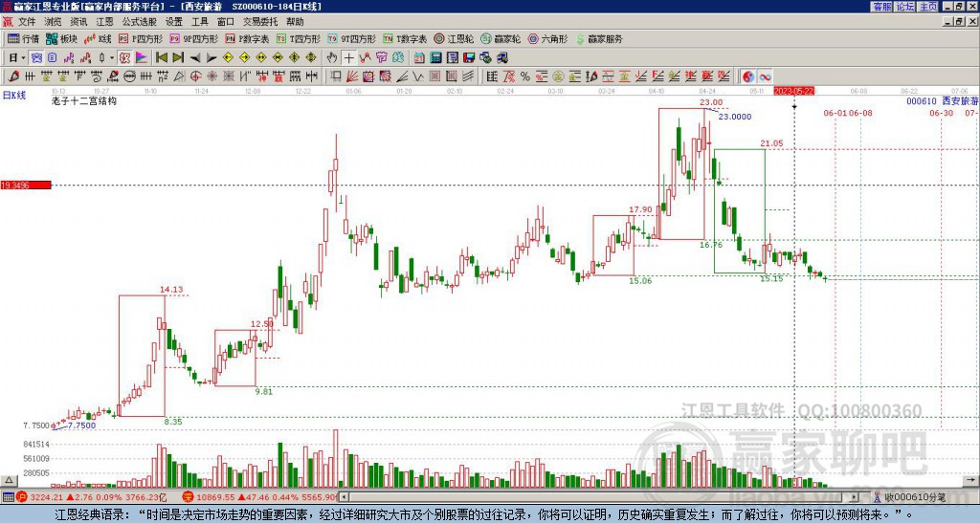The image size is (980, 524).
Task: Open the calculator icon
Action: (435, 57)
